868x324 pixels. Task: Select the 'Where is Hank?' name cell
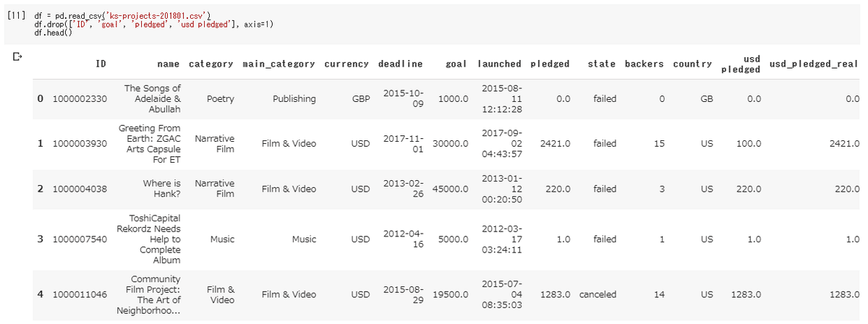point(161,189)
